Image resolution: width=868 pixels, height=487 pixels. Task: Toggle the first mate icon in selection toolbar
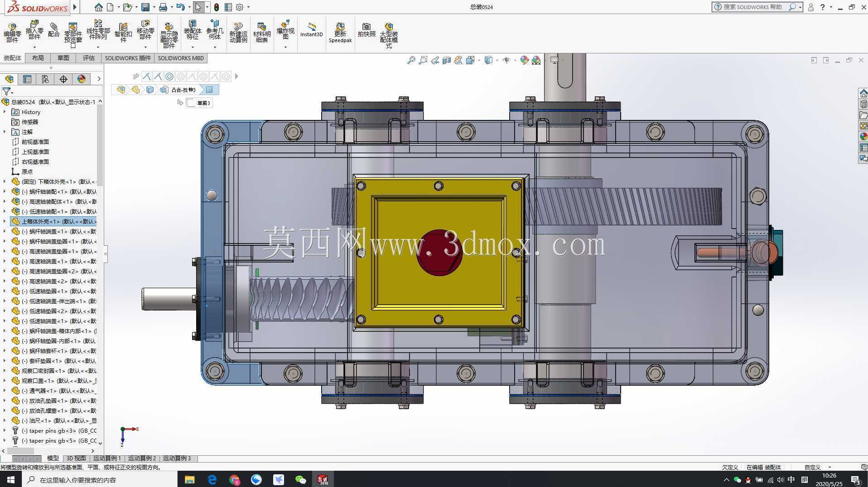point(146,76)
